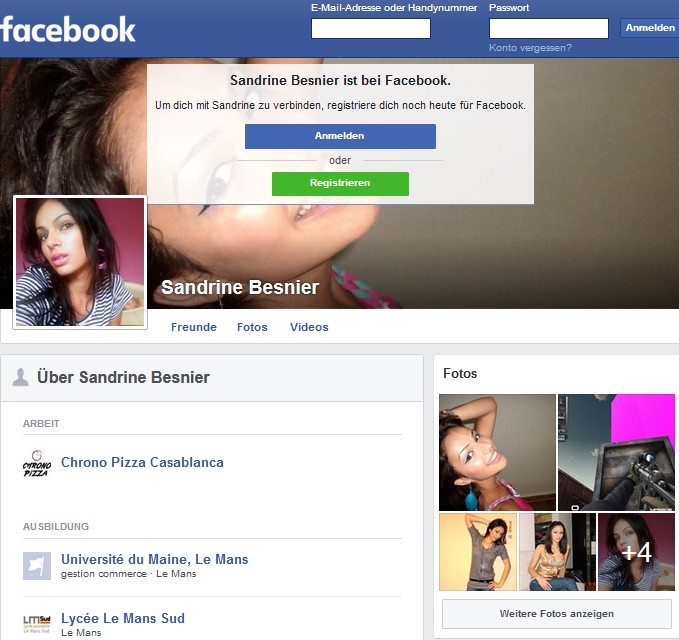Open the photo of the woman in the grey top
This screenshot has width=679, height=640.
[x=478, y=552]
